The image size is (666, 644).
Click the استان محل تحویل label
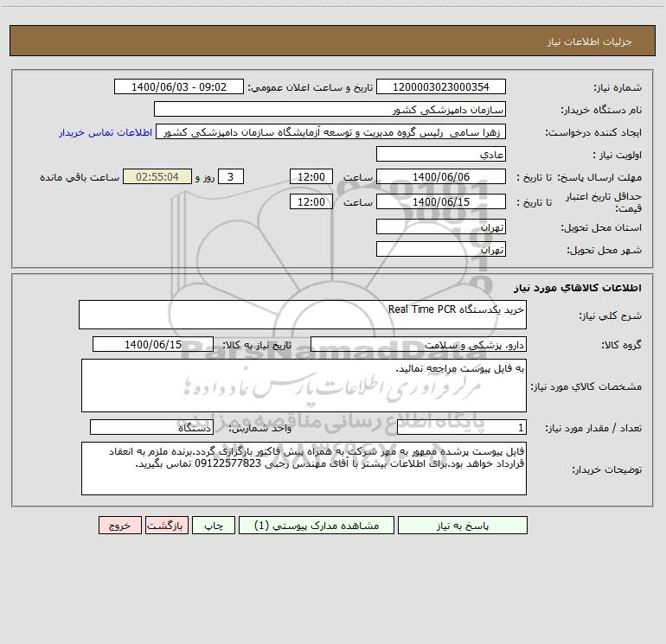(601, 228)
